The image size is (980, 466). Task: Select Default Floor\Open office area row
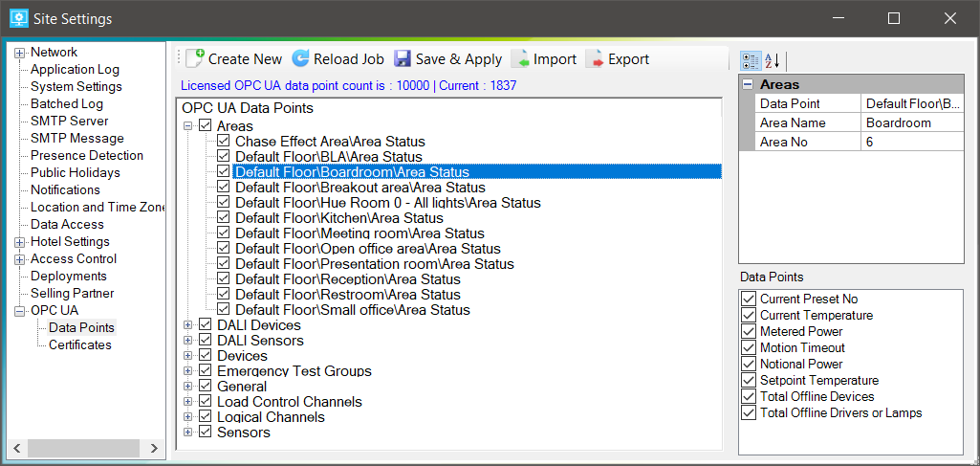coord(367,249)
